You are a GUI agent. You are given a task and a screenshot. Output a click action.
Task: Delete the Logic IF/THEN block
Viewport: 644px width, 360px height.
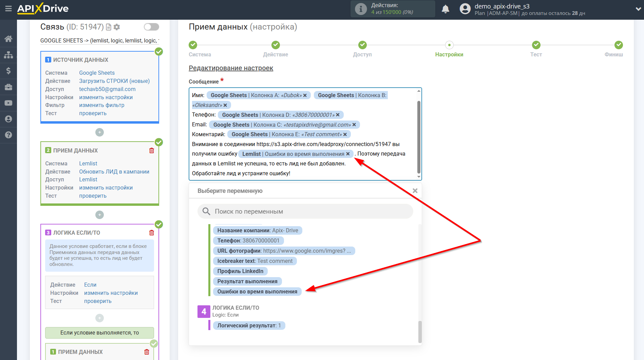tap(152, 233)
